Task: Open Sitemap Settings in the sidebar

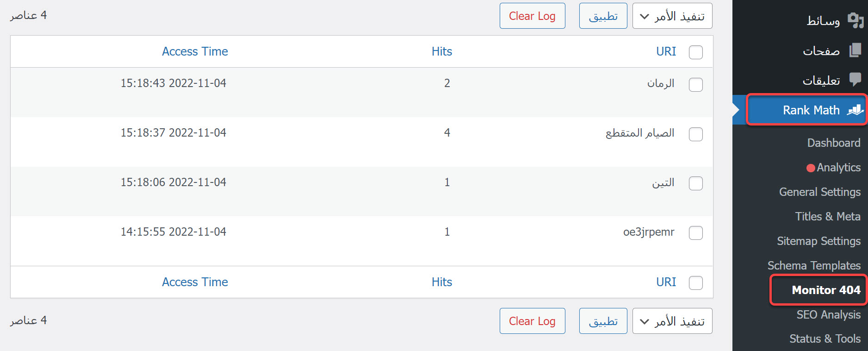Action: point(818,241)
